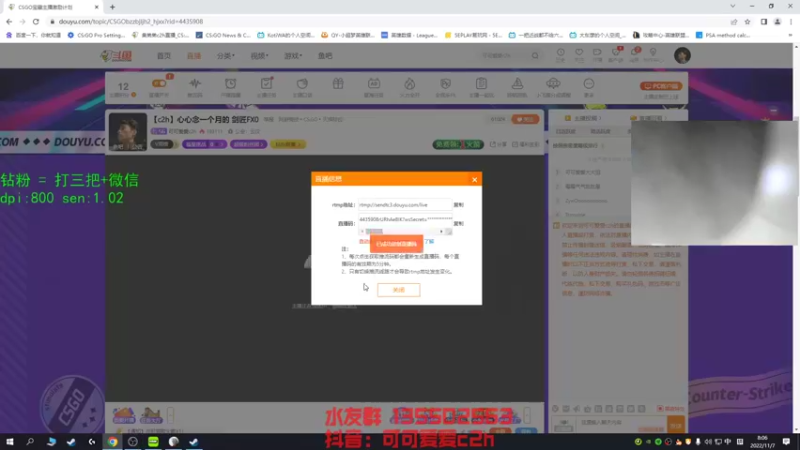Open 鱼吧 in Douyu top navigation

(x=325, y=56)
